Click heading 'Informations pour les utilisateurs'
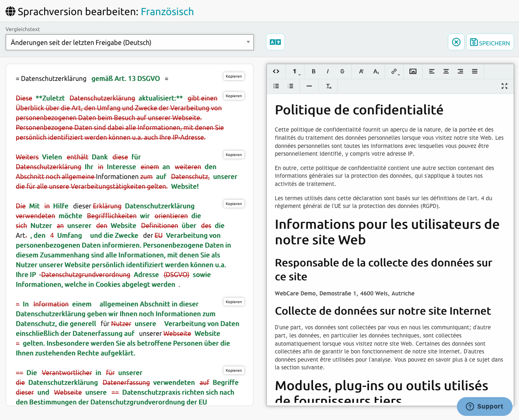This screenshot has height=420, width=519. 387,232
